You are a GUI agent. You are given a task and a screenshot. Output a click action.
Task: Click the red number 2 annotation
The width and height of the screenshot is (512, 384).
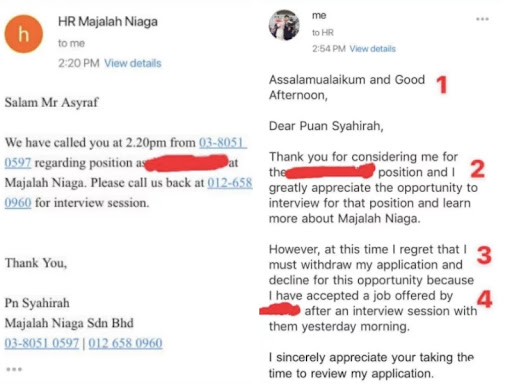477,169
